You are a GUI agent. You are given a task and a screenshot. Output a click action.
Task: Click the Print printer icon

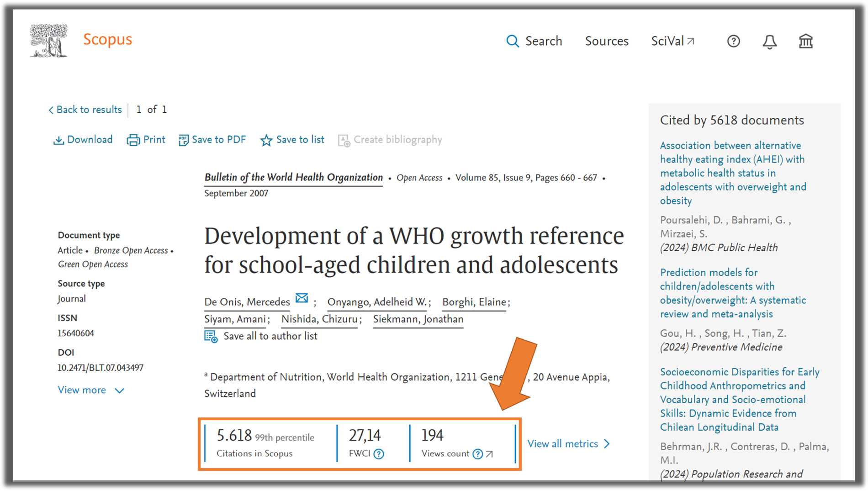133,140
